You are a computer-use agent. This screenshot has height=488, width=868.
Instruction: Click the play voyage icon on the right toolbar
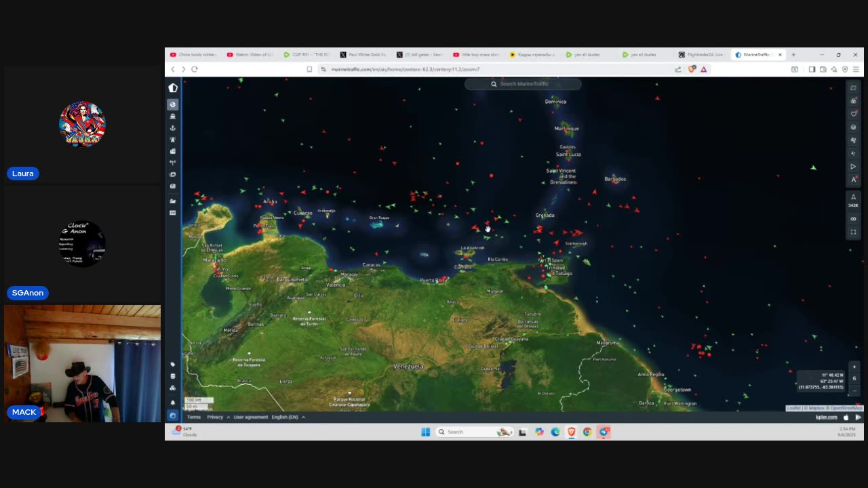[853, 167]
